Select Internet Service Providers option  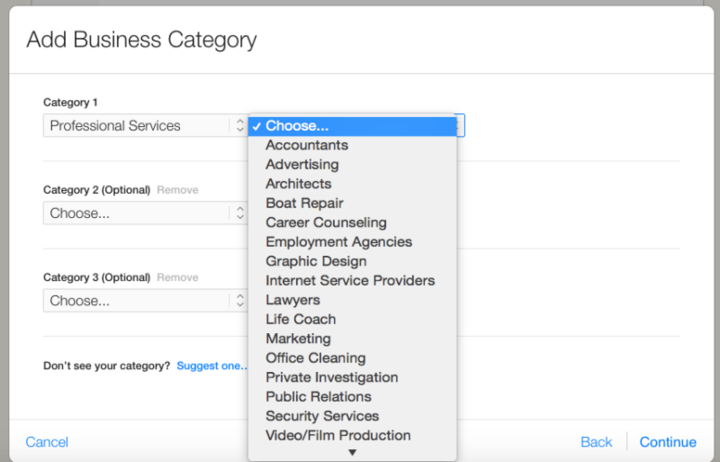[x=350, y=280]
